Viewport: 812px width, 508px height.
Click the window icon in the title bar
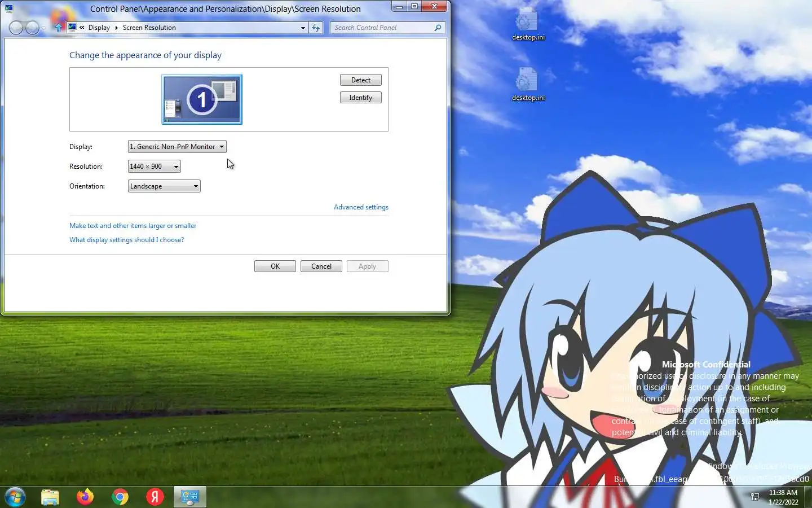click(x=8, y=8)
